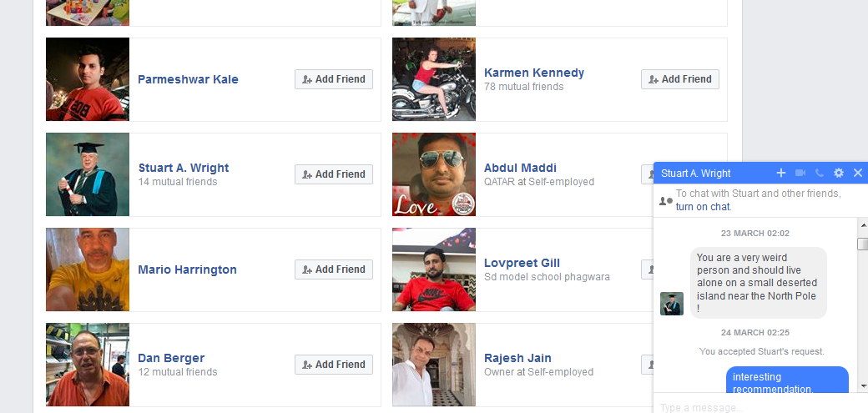868x413 pixels.
Task: Open Abdul Maddi's profile name link
Action: pyautogui.click(x=520, y=168)
